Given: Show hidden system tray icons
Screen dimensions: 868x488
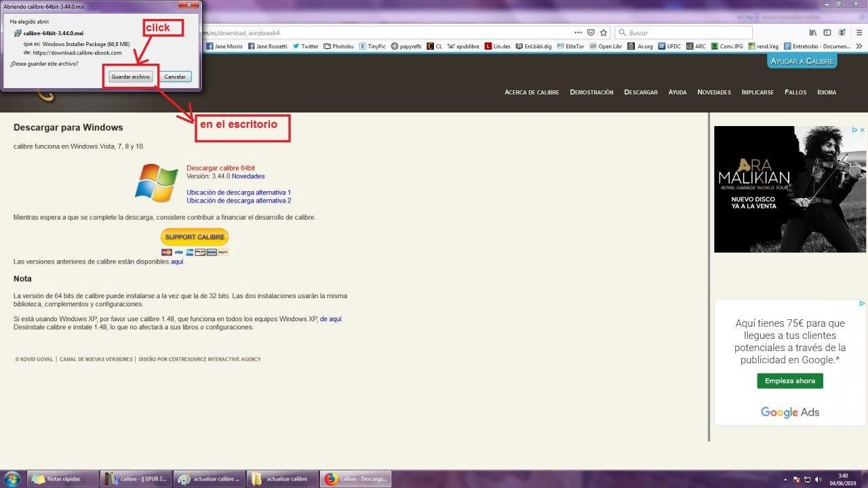Looking at the screenshot, I should [x=785, y=479].
